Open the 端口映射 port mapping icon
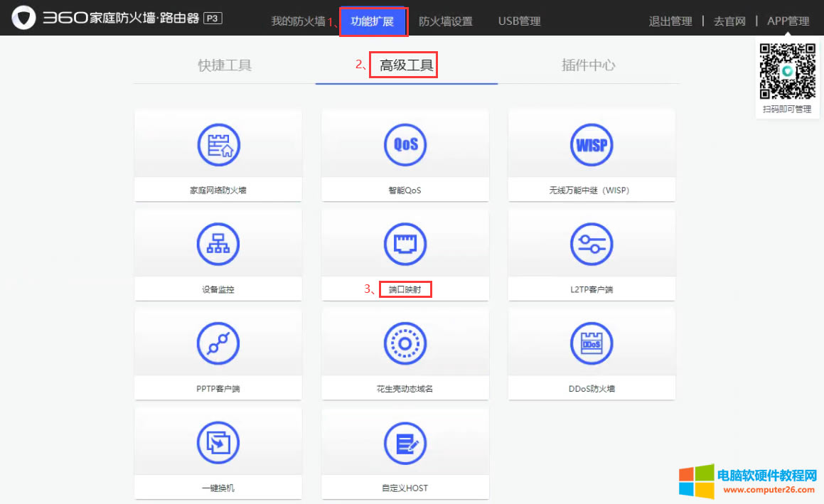The width and height of the screenshot is (824, 504). [405, 243]
